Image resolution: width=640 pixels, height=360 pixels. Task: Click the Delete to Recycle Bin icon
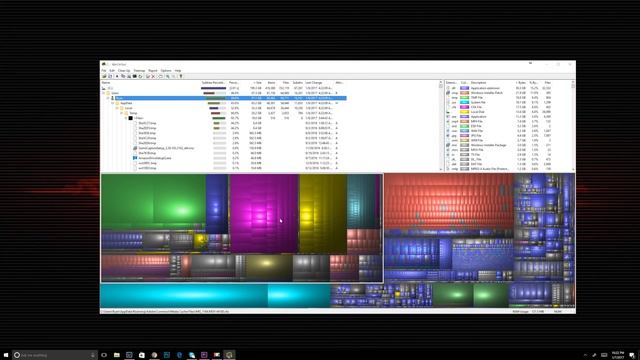coord(147,76)
